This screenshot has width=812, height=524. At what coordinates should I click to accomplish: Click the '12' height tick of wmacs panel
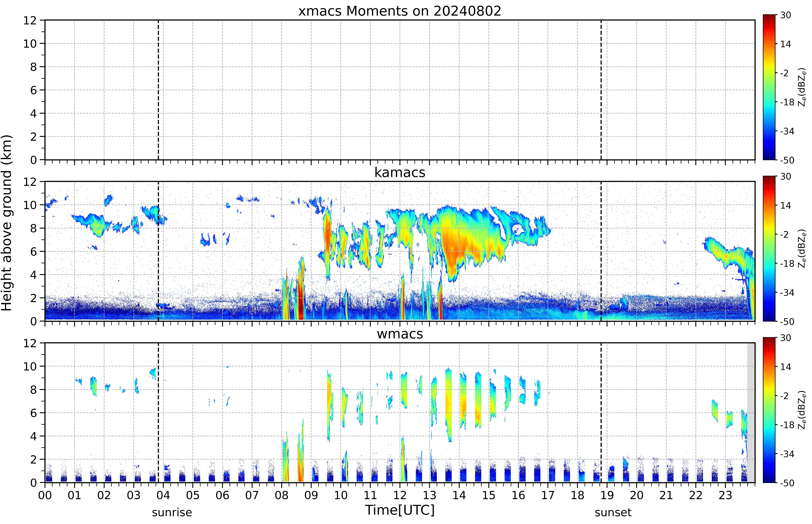[30, 343]
